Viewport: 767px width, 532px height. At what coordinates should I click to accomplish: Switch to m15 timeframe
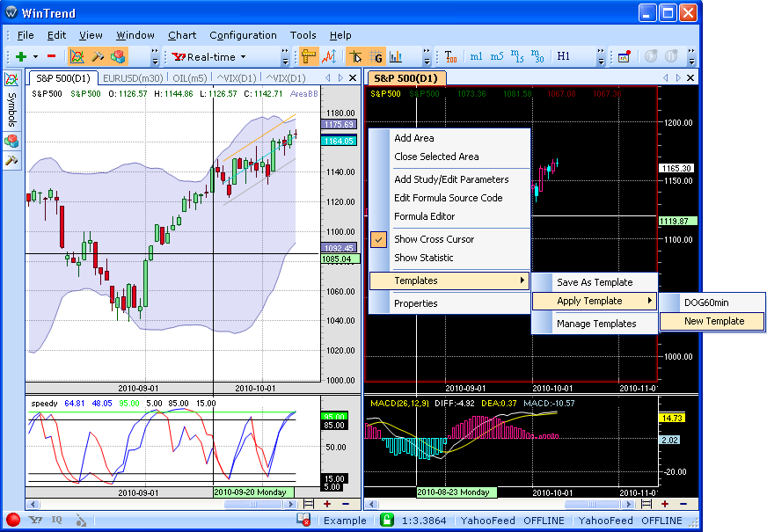(x=517, y=57)
